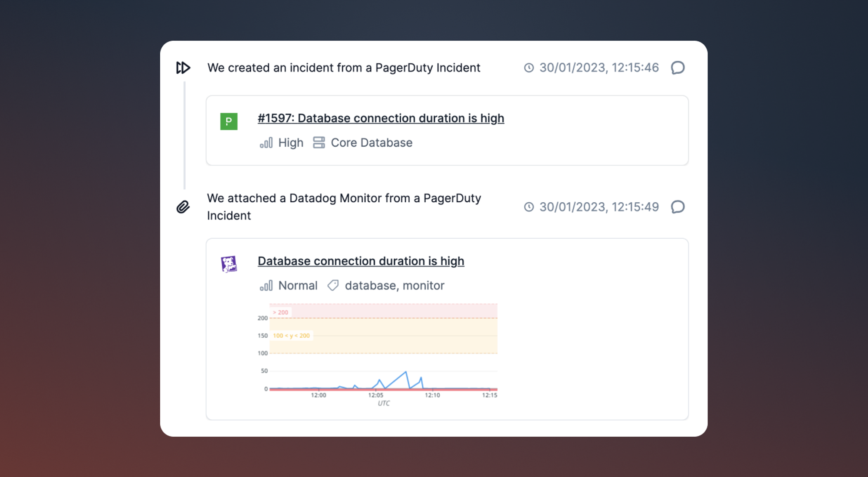Click the Core Database server icon
This screenshot has width=868, height=477.
(x=319, y=143)
